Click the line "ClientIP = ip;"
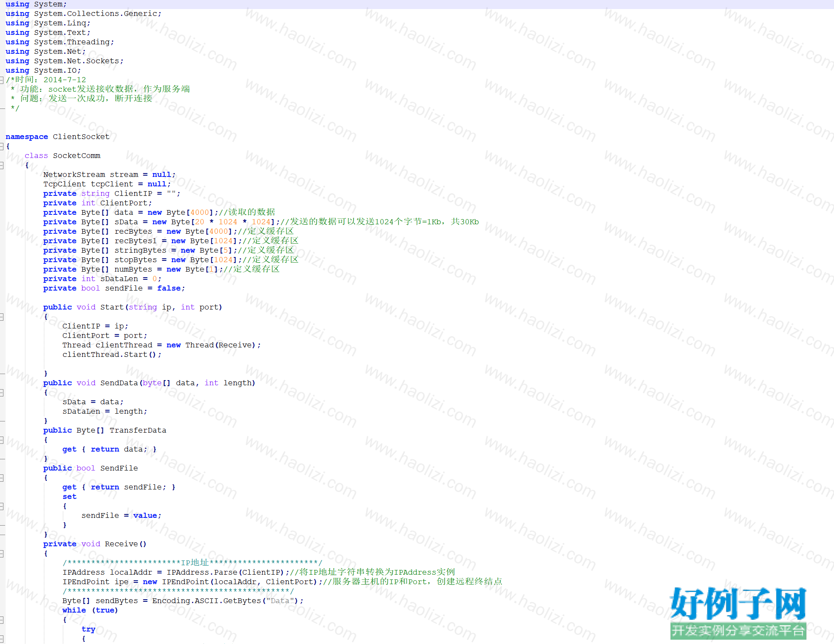This screenshot has height=644, width=834. click(x=96, y=326)
